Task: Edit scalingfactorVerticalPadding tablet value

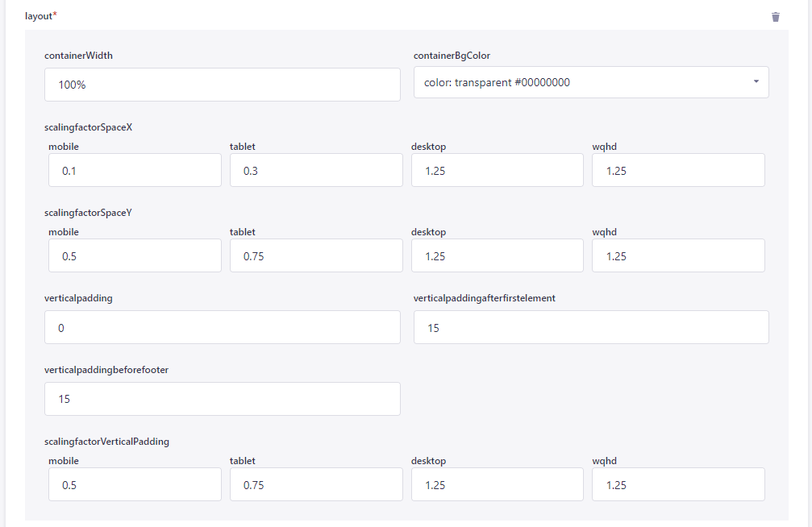Action: [316, 485]
